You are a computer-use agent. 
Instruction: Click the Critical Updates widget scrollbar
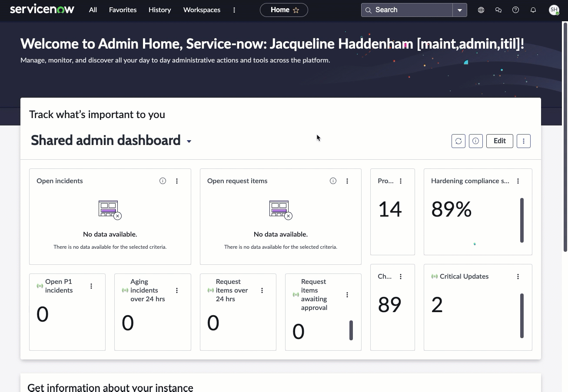(522, 316)
